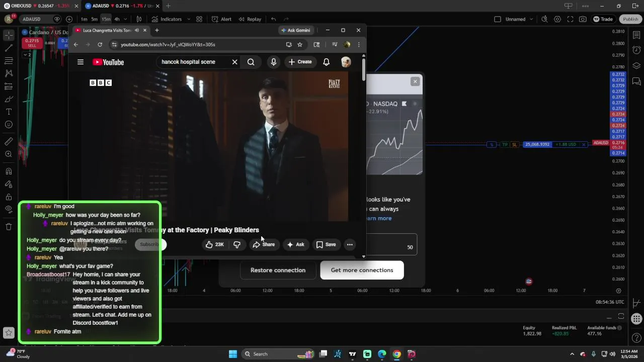
Task: Click the remove drawings trash icon
Action: 9,227
